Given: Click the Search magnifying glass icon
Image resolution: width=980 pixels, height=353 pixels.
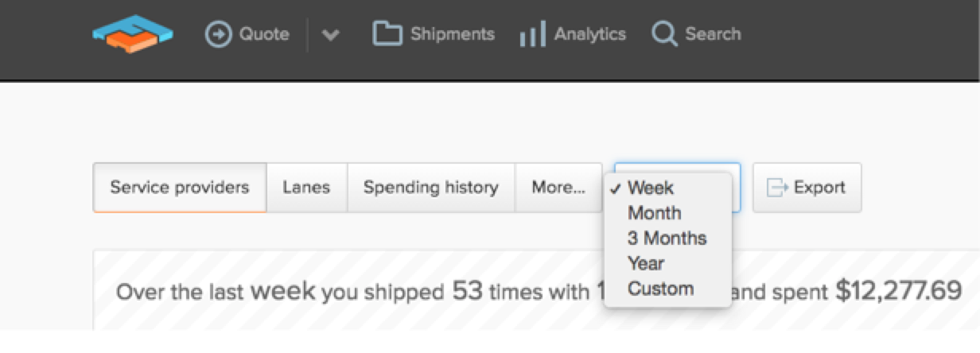Looking at the screenshot, I should pyautogui.click(x=664, y=34).
